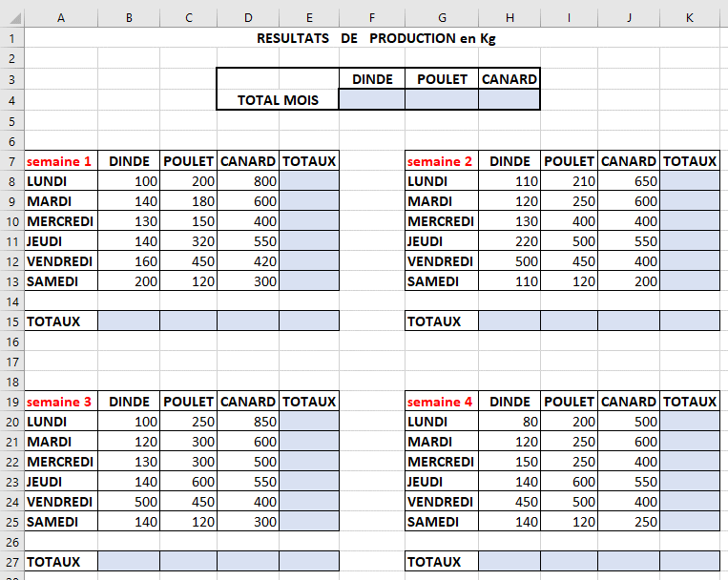The height and width of the screenshot is (580, 728).
Task: Click the empty TOTAUX cell for semaine 1 LUNDI
Action: (x=308, y=181)
